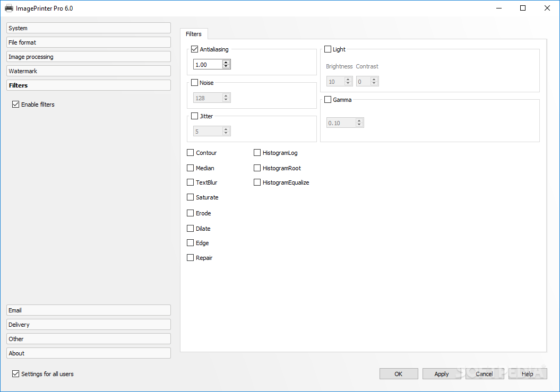Enable the Gamma filter checkbox
Screen dimensions: 560x392
pyautogui.click(x=328, y=100)
